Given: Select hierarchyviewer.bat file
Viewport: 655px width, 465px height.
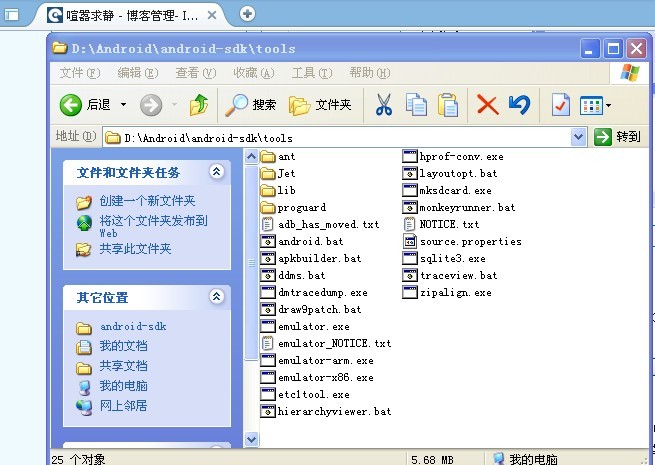Looking at the screenshot, I should point(326,412).
